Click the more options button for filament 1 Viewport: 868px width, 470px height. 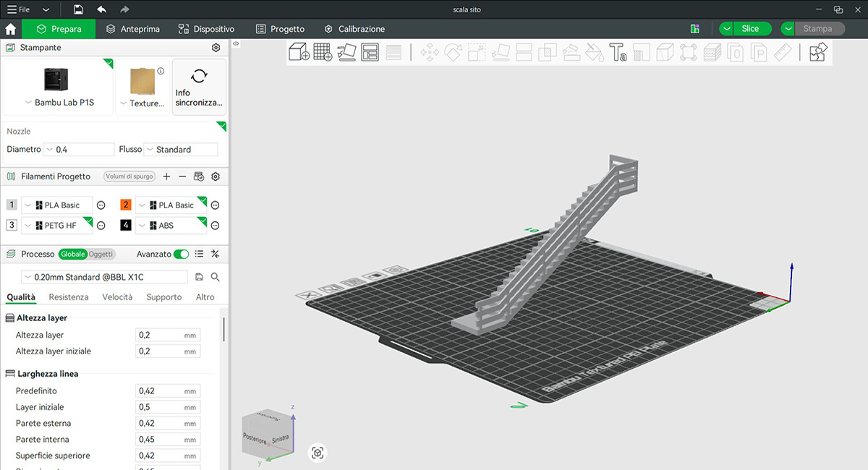[101, 205]
